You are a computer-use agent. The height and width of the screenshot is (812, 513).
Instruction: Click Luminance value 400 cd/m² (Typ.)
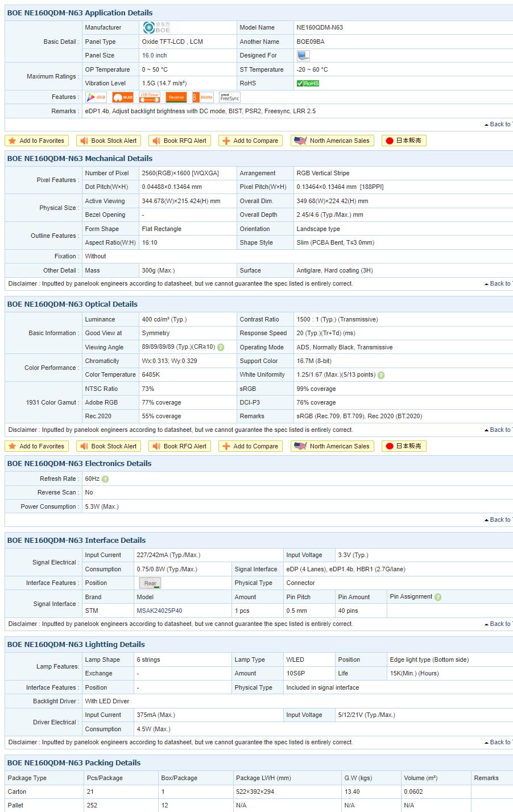(x=164, y=320)
